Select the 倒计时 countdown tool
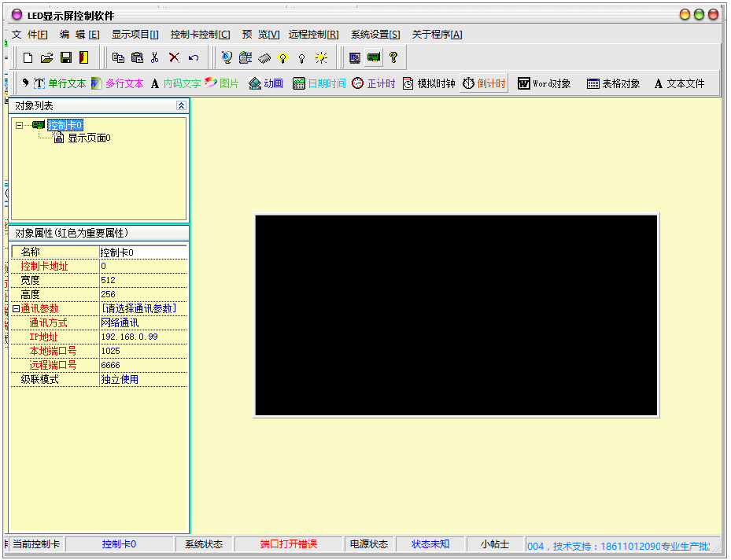Screen dimensions: 731x560 pos(483,83)
